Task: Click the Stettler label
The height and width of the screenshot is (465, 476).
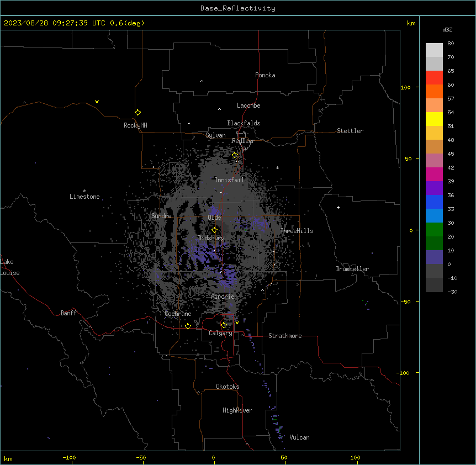Action: [x=350, y=131]
